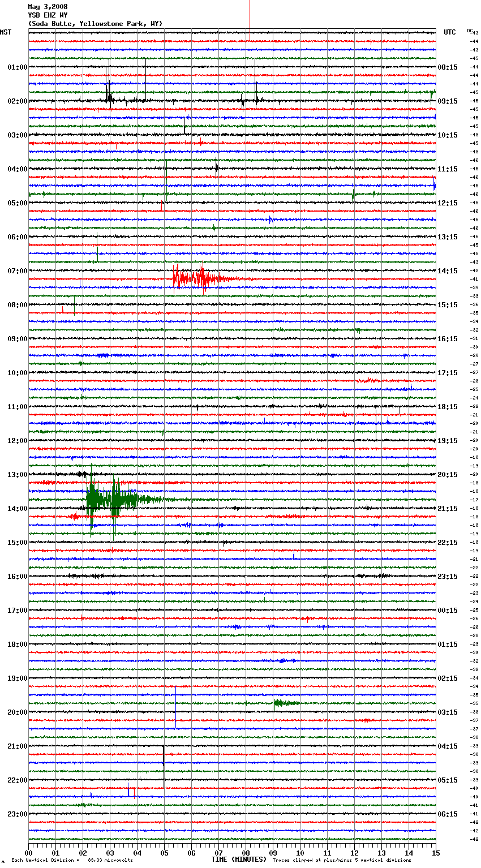Select the '12' minute tick on the time axis
This screenshot has height=868, width=481.
pyautogui.click(x=354, y=852)
